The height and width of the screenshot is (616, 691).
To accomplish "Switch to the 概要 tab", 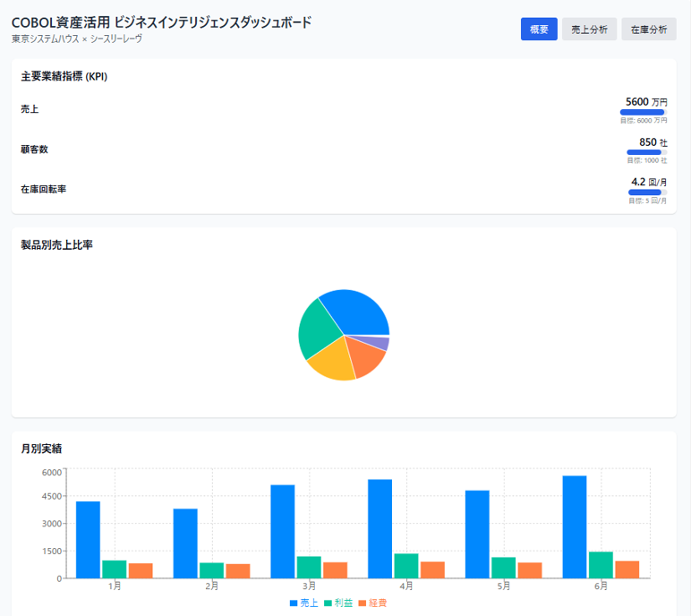I will [539, 30].
